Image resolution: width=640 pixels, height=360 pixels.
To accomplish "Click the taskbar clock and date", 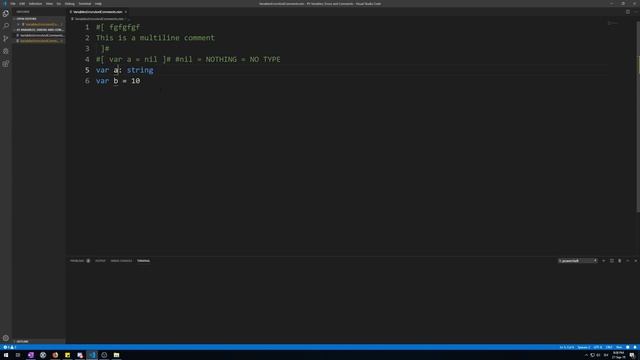I will click(618, 355).
